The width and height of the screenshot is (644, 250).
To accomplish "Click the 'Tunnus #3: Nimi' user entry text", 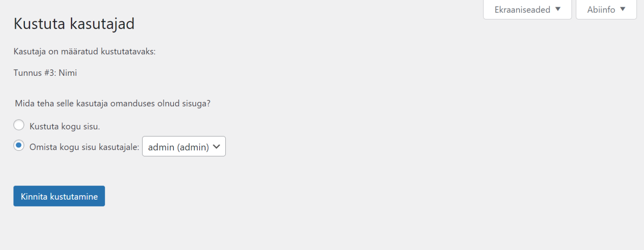I will pos(45,73).
